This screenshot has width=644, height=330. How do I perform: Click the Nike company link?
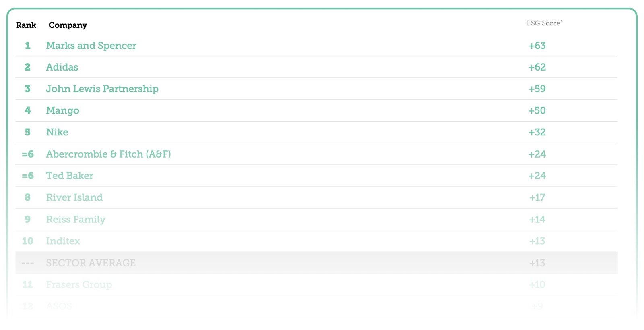(x=57, y=132)
